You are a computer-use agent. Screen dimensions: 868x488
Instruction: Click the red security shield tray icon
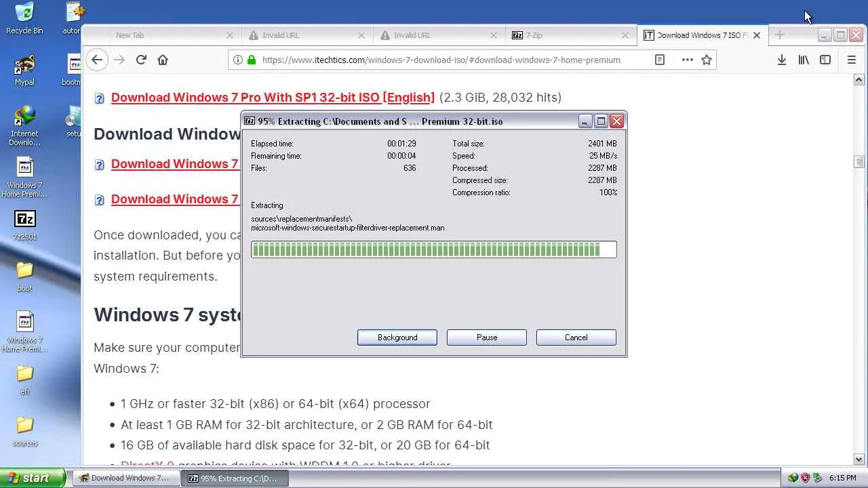(x=805, y=478)
